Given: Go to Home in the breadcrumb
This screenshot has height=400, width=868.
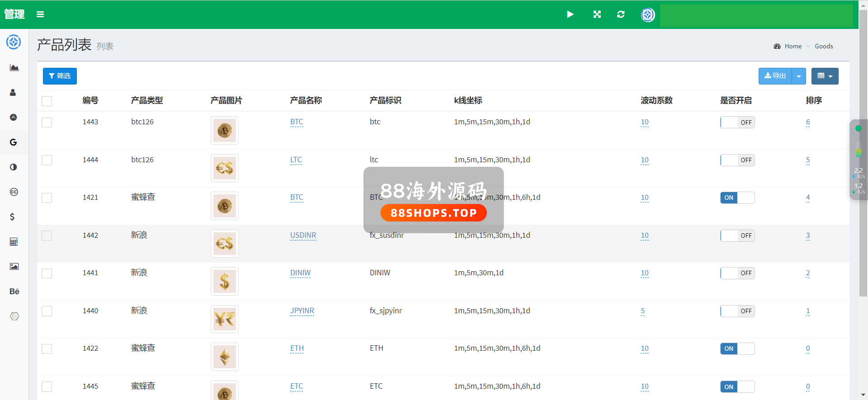Looking at the screenshot, I should (x=793, y=46).
